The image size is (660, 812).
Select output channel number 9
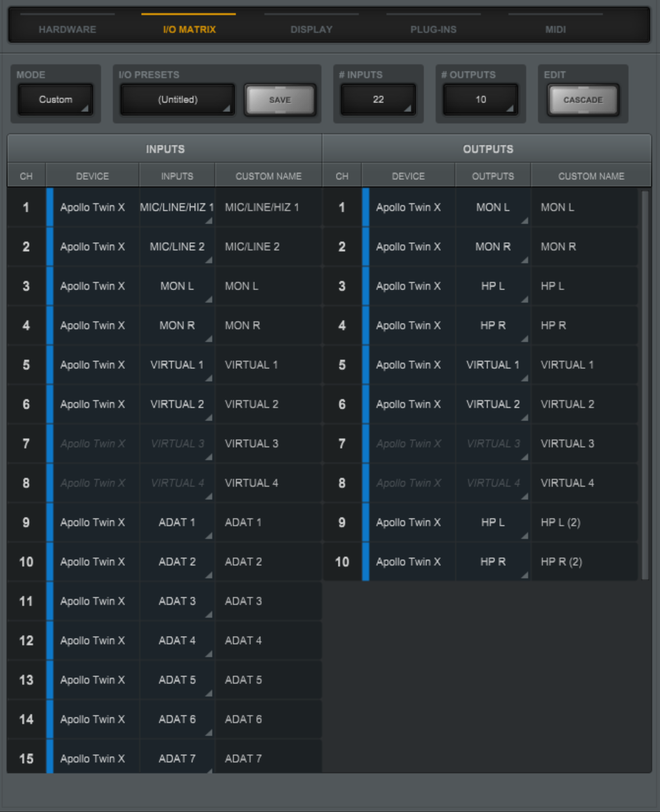(x=342, y=523)
